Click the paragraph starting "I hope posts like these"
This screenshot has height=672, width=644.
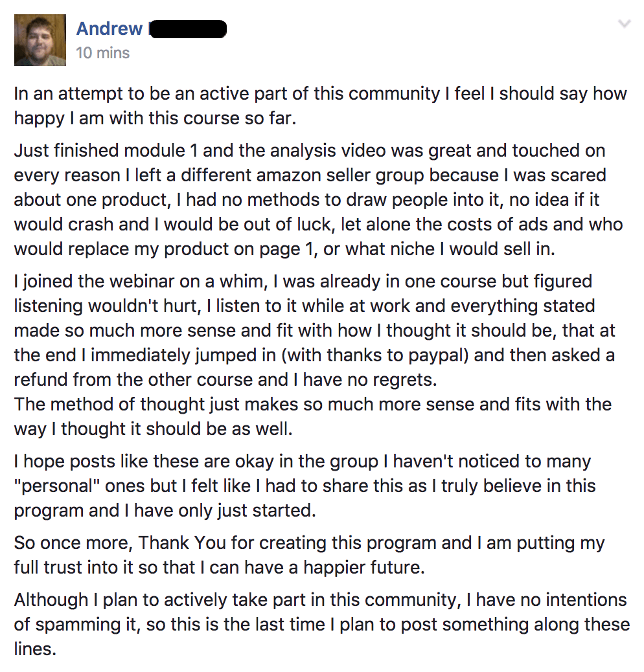(305, 486)
